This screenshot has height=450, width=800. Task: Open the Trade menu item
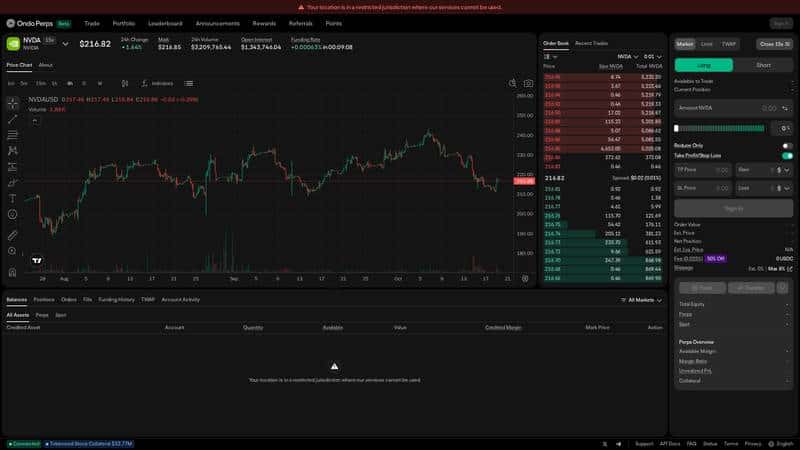point(92,23)
